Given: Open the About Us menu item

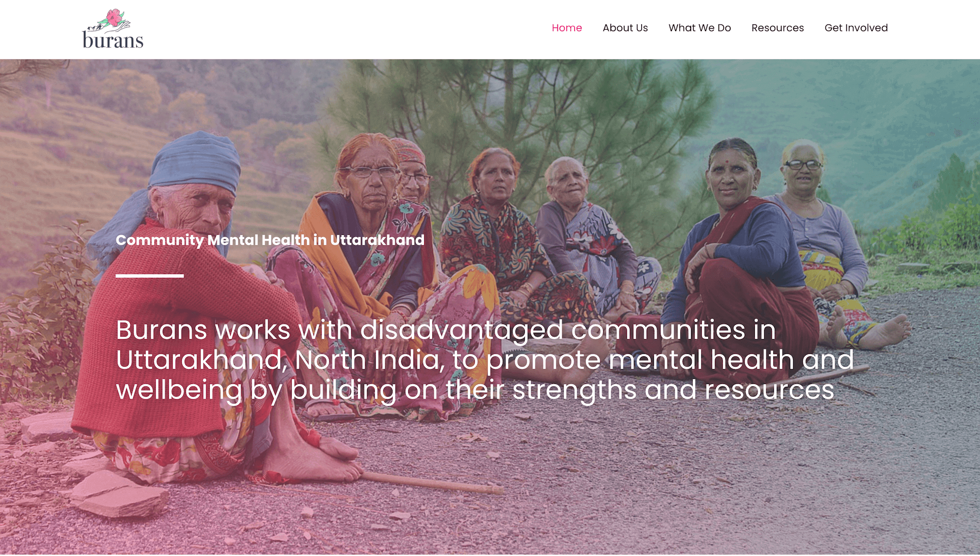Looking at the screenshot, I should click(x=625, y=28).
